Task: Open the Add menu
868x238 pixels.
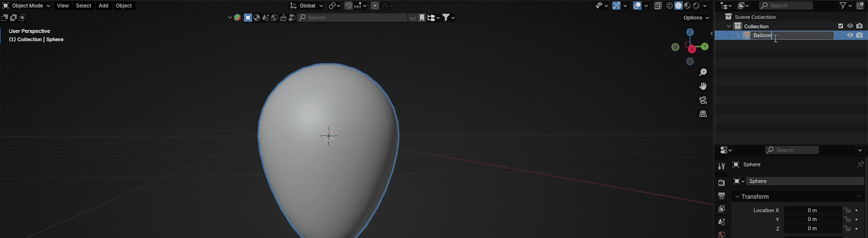Action: point(103,5)
